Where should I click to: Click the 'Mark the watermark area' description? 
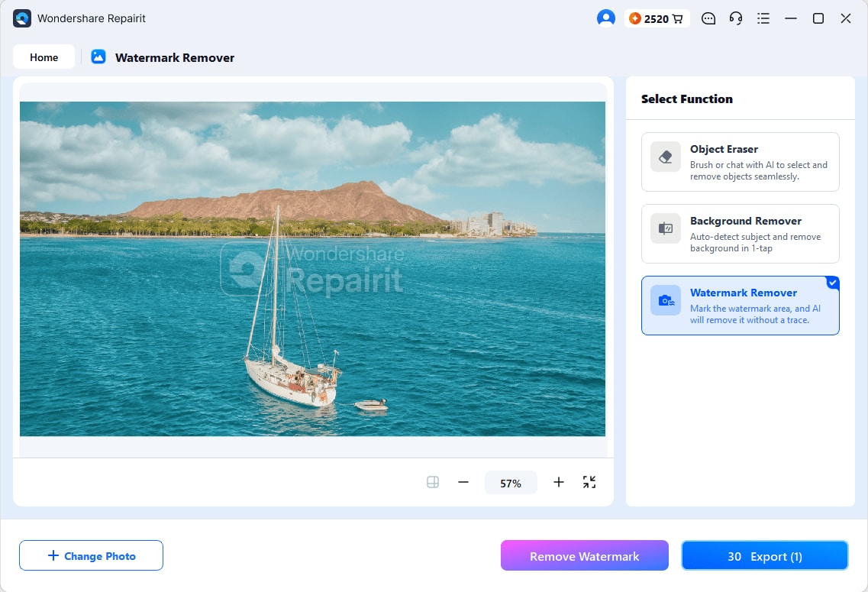coord(755,314)
